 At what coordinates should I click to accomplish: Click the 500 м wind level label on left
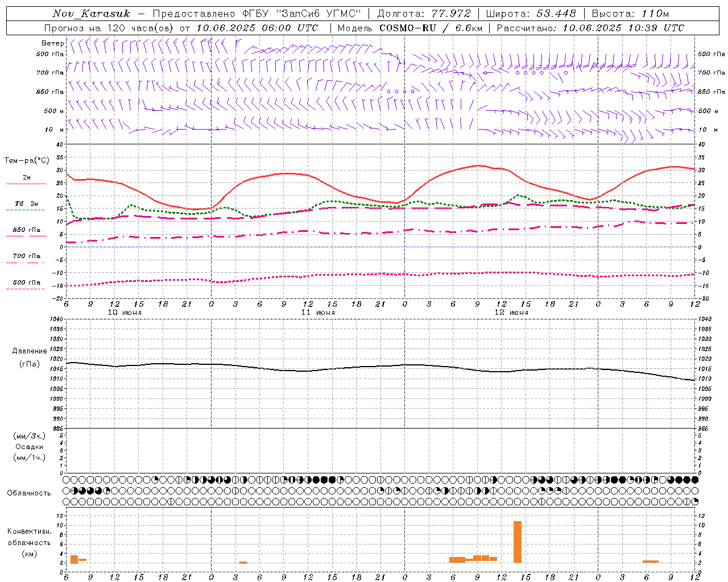(54, 111)
